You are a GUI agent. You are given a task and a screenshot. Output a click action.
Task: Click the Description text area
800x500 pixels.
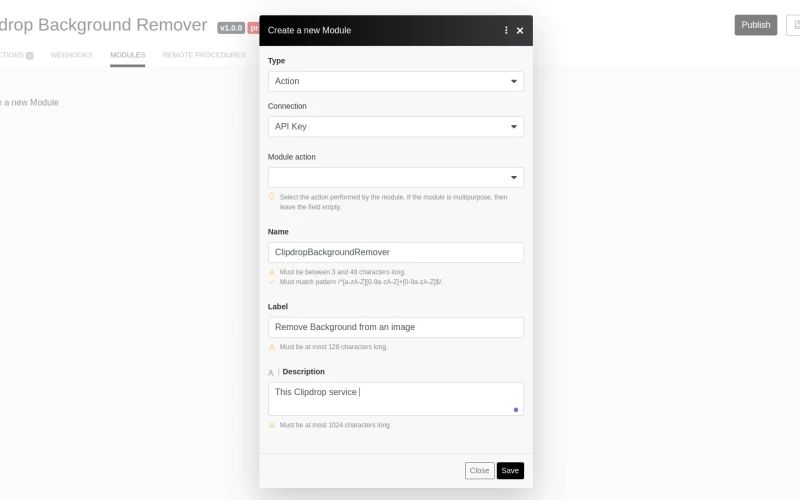click(x=395, y=398)
